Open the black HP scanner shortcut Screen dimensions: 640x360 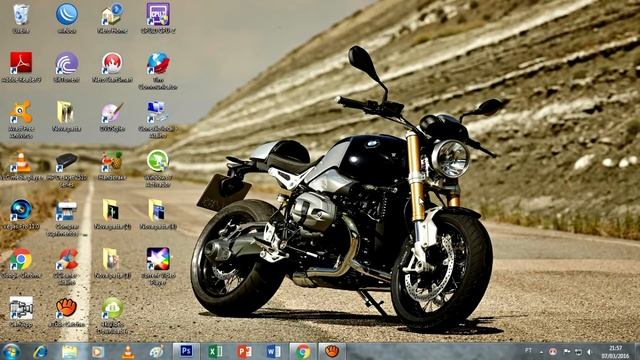[67, 169]
